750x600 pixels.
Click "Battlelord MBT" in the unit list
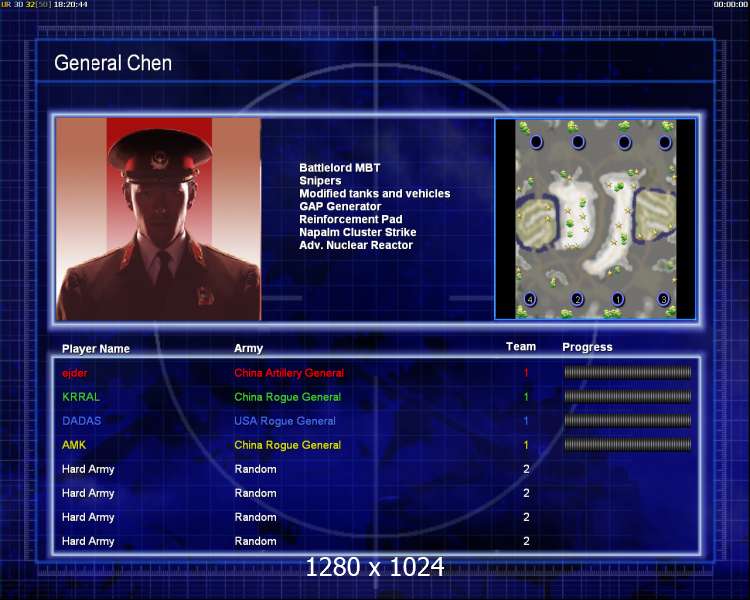pos(340,168)
